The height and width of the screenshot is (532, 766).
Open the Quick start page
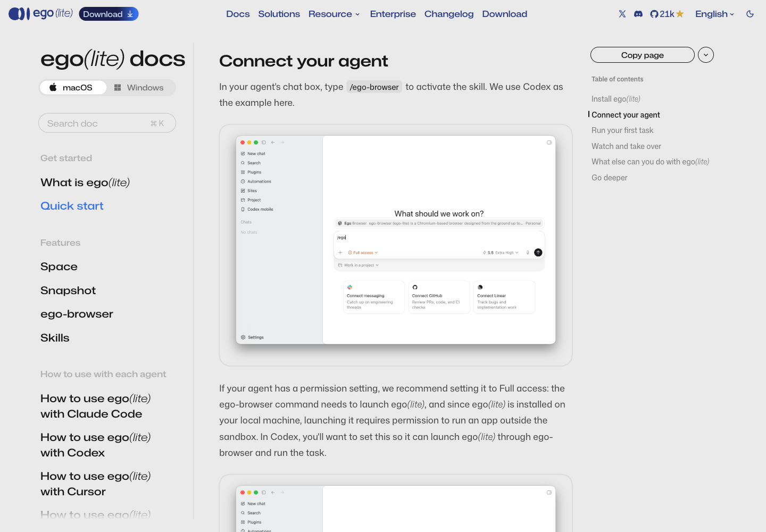[x=72, y=206]
